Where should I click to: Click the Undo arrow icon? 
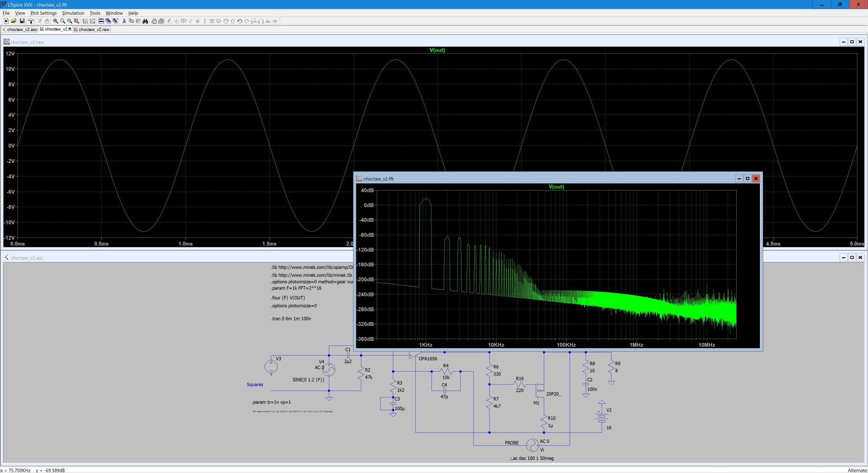click(240, 21)
